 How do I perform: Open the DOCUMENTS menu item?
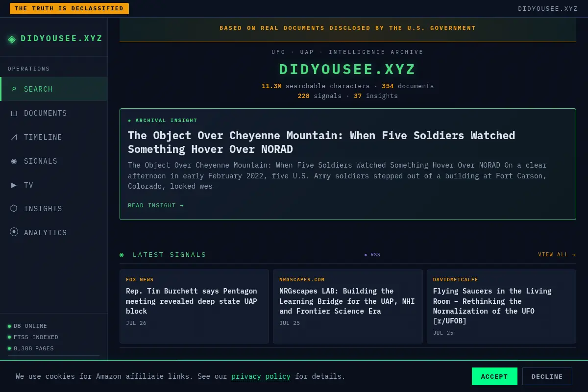(x=54, y=113)
